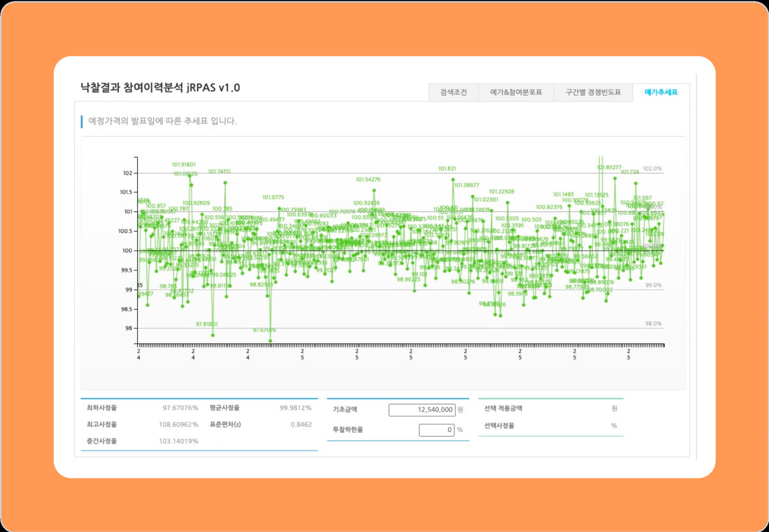Select the 최고사정율 label
The width and height of the screenshot is (769, 532).
[102, 424]
